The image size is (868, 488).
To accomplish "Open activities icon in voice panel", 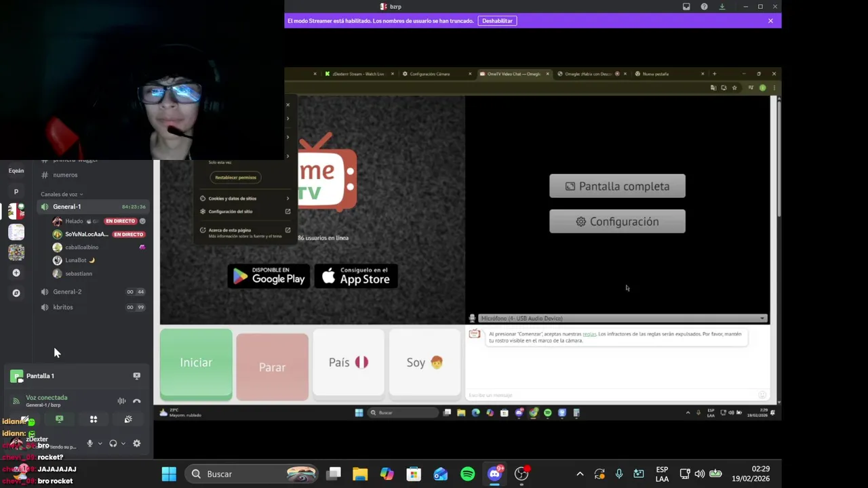I will 94,420.
